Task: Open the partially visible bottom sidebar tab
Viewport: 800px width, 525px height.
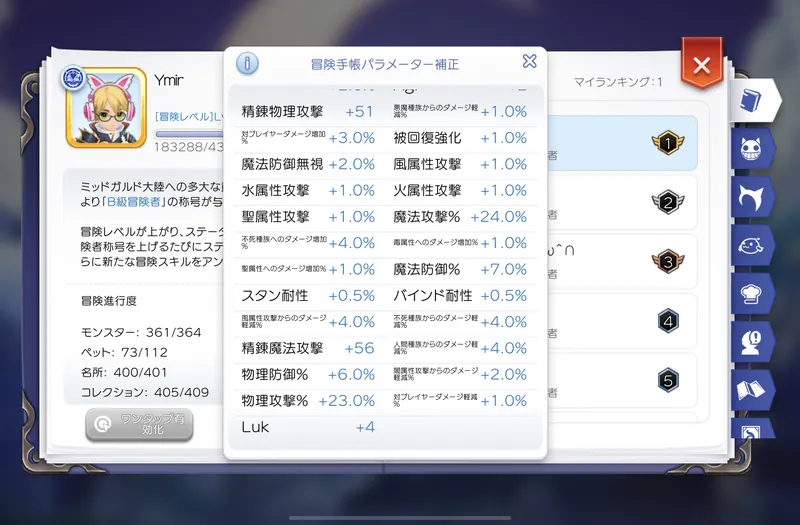Action: [x=752, y=429]
